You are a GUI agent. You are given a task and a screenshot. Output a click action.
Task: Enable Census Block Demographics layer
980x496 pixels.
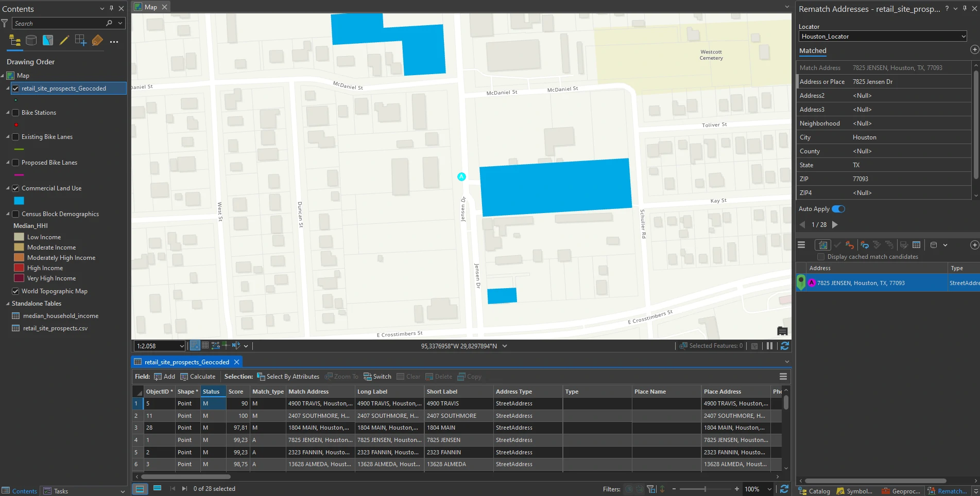coord(15,214)
